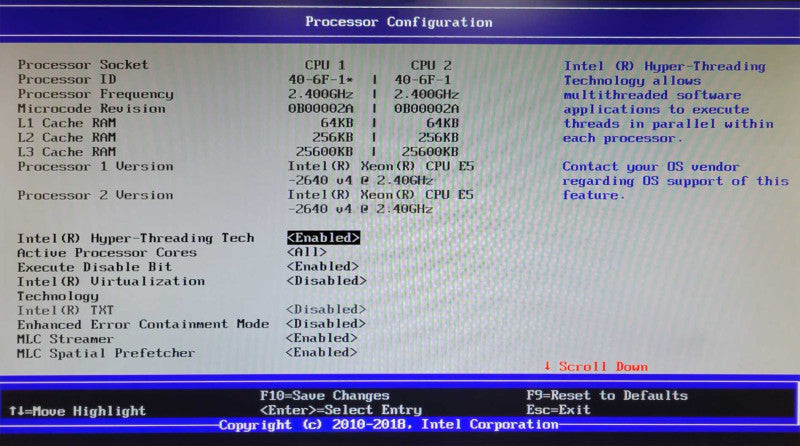Image resolution: width=800 pixels, height=446 pixels.
Task: Click the Processor Frequency label
Action: (96, 94)
